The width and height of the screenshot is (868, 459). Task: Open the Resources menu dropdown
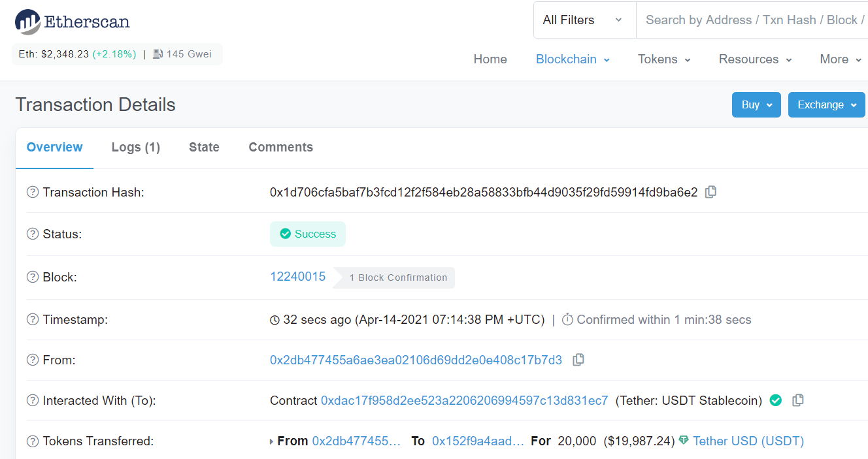click(755, 59)
